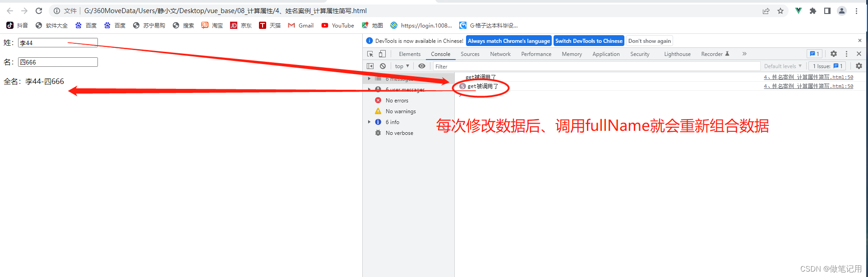Click the 姓 input field
Image resolution: width=868 pixels, height=277 pixels.
tap(58, 42)
